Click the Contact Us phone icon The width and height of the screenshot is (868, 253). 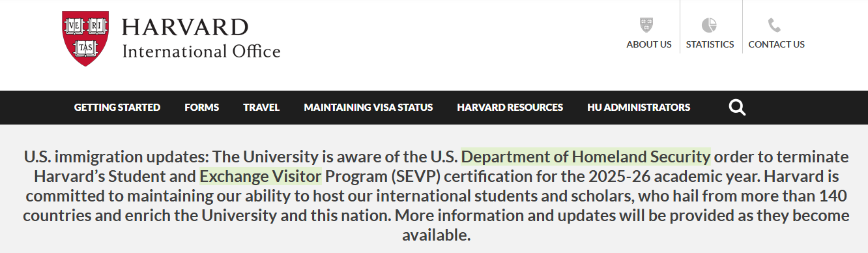(x=774, y=25)
